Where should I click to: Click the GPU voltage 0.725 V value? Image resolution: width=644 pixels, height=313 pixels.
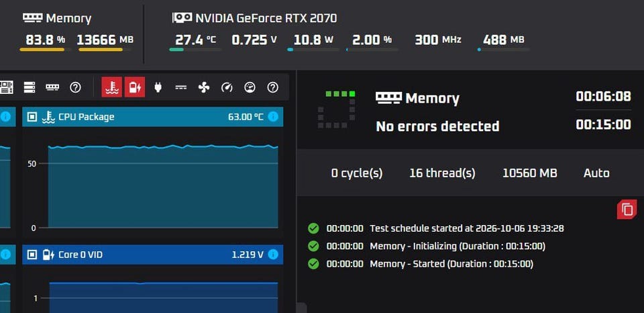(x=254, y=40)
